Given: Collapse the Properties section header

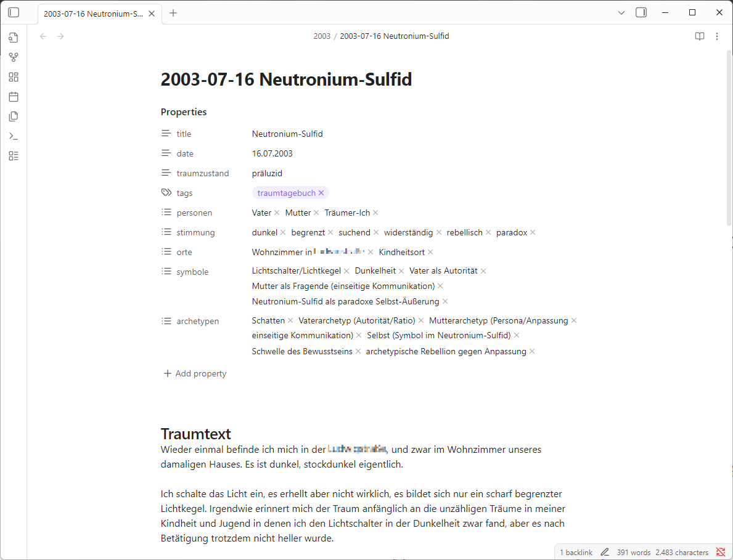Looking at the screenshot, I should [x=184, y=112].
